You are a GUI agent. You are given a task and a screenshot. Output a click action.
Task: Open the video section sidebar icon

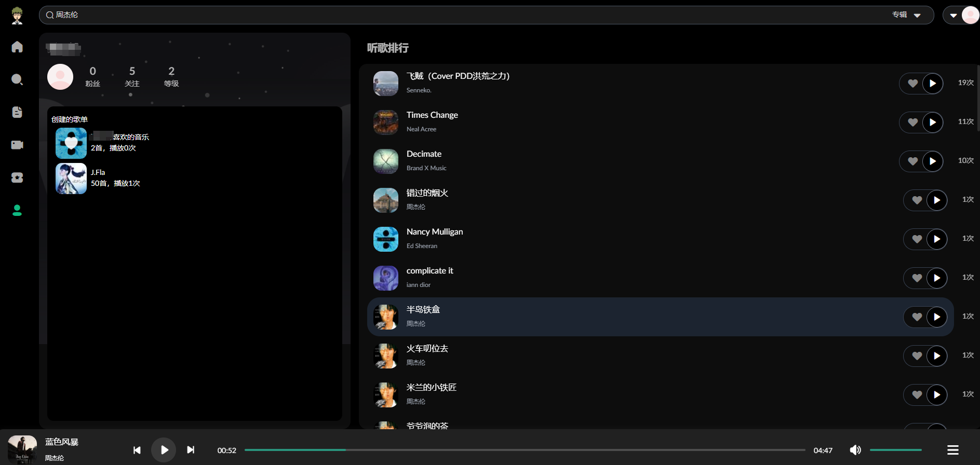(x=17, y=145)
